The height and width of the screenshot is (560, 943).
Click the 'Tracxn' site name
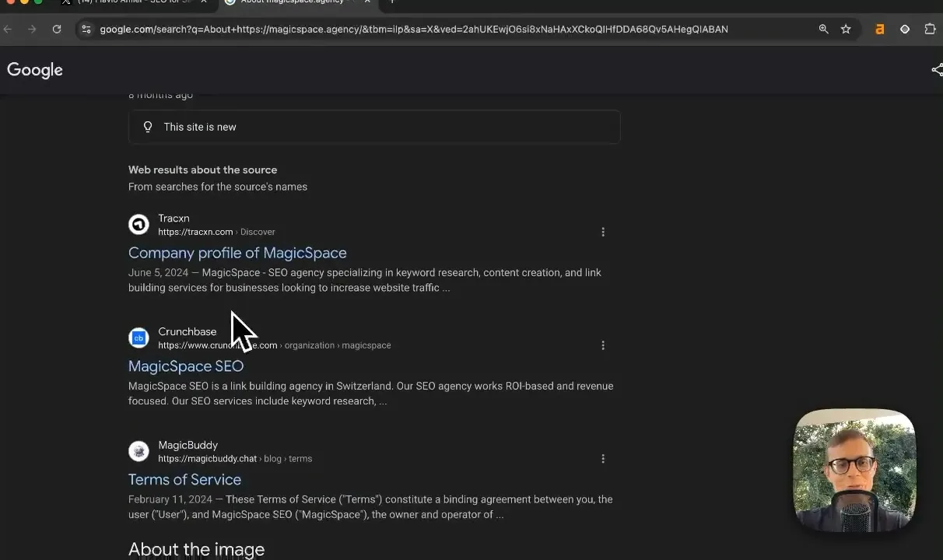(174, 219)
